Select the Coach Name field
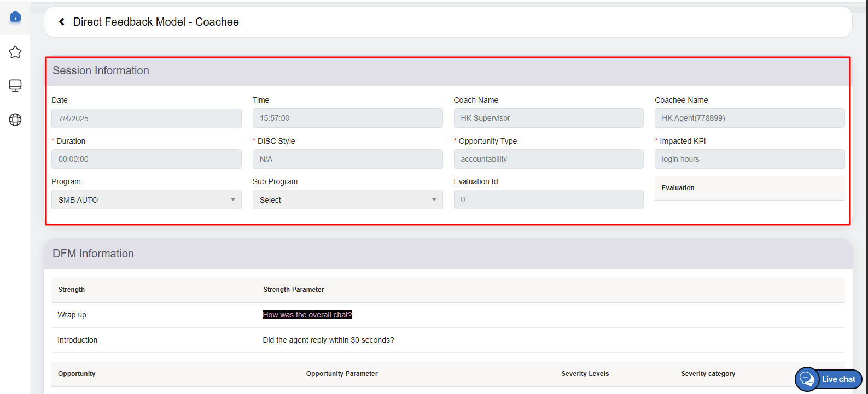 548,118
